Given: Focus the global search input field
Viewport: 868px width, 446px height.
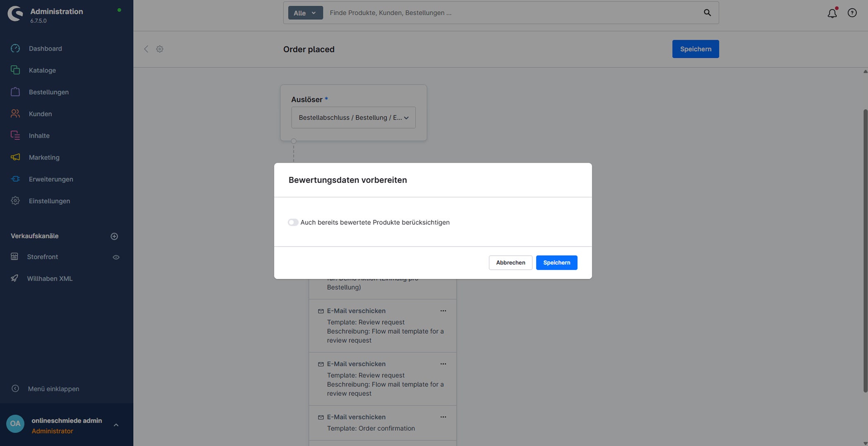Looking at the screenshot, I should point(513,13).
